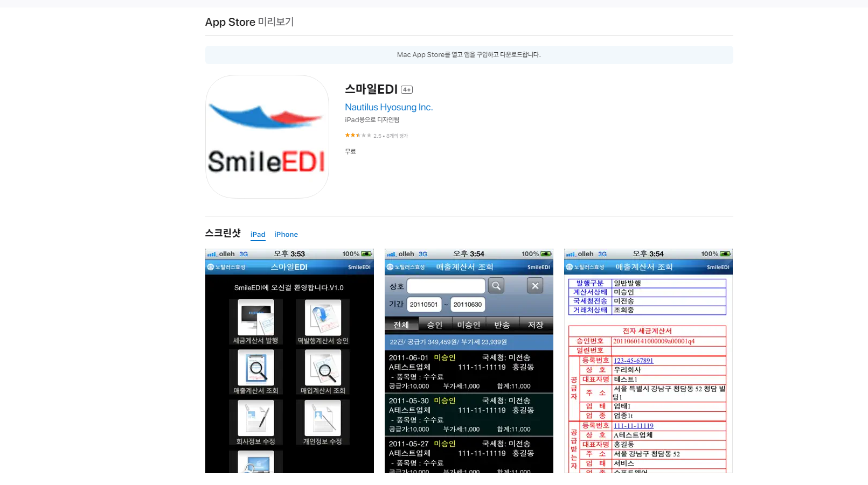Select the 저장 filter tab
Screen dimensions: 868x485
point(536,325)
